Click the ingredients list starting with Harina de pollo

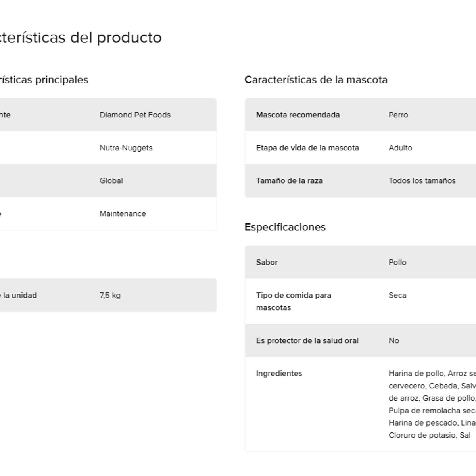click(x=432, y=404)
